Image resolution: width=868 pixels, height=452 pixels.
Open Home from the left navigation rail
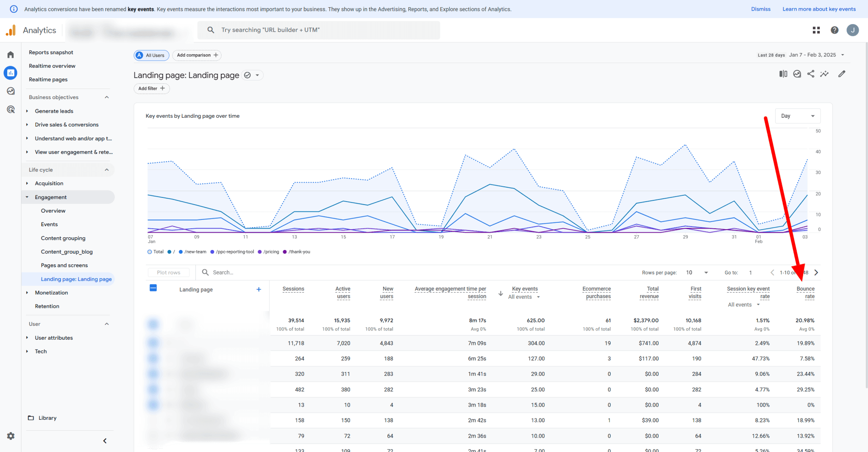10,54
